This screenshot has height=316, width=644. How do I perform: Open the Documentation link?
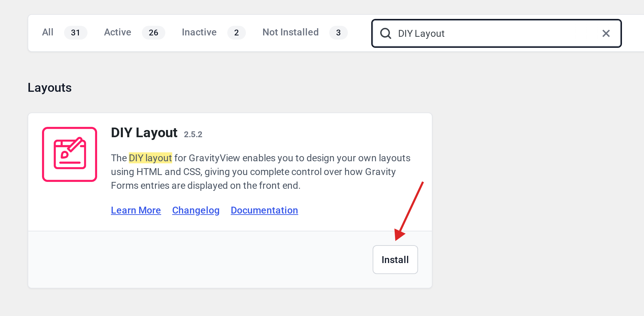point(264,210)
